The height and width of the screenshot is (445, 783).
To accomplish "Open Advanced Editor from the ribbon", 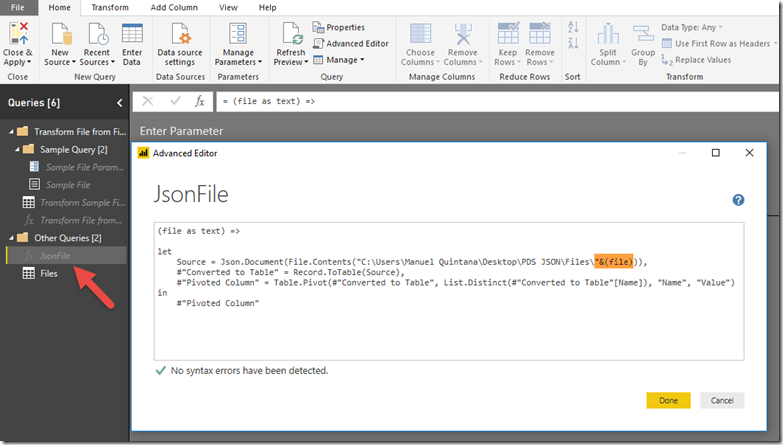I will (351, 43).
